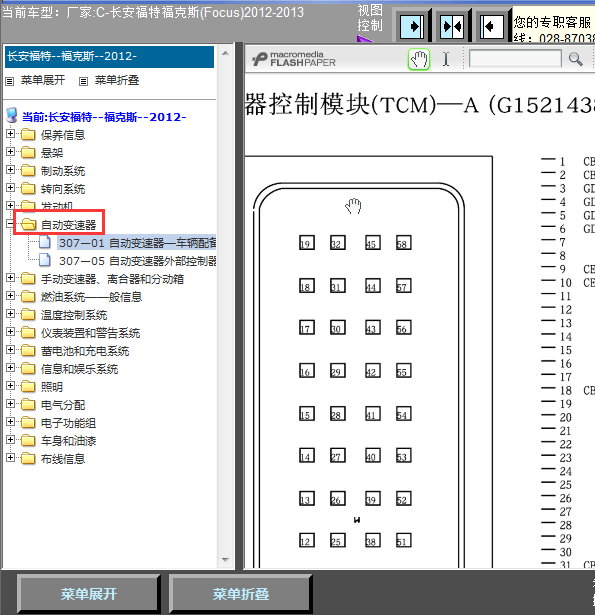The width and height of the screenshot is (595, 615).
Task: Expand the 保养信息 tree node
Action: pyautogui.click(x=10, y=134)
